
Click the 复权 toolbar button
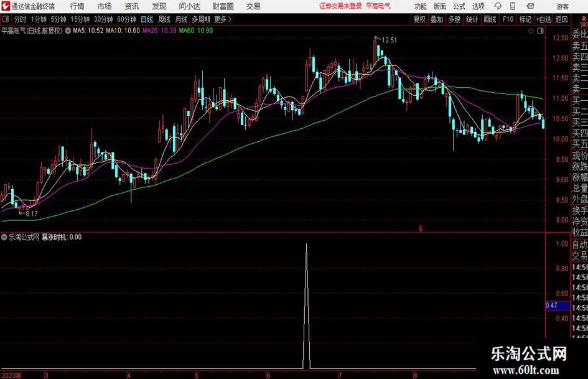click(419, 19)
